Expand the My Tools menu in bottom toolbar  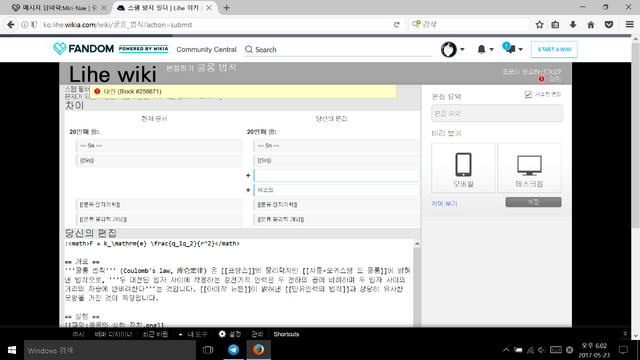(x=193, y=334)
